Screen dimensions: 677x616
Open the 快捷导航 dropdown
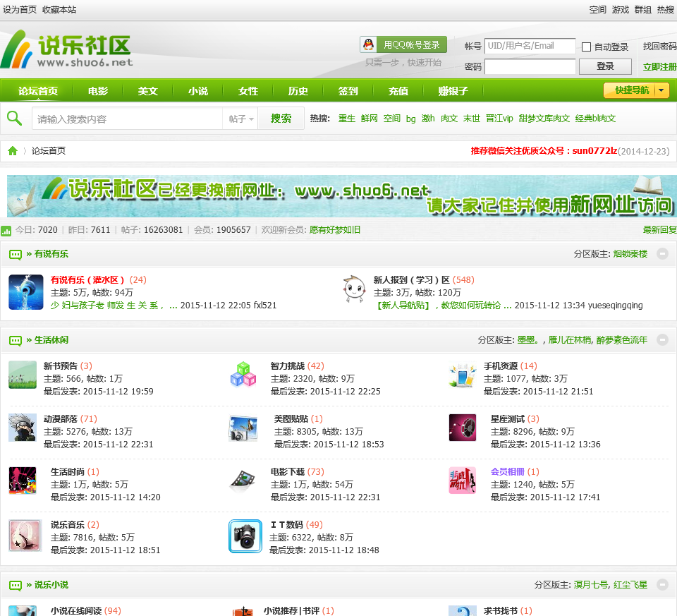636,90
